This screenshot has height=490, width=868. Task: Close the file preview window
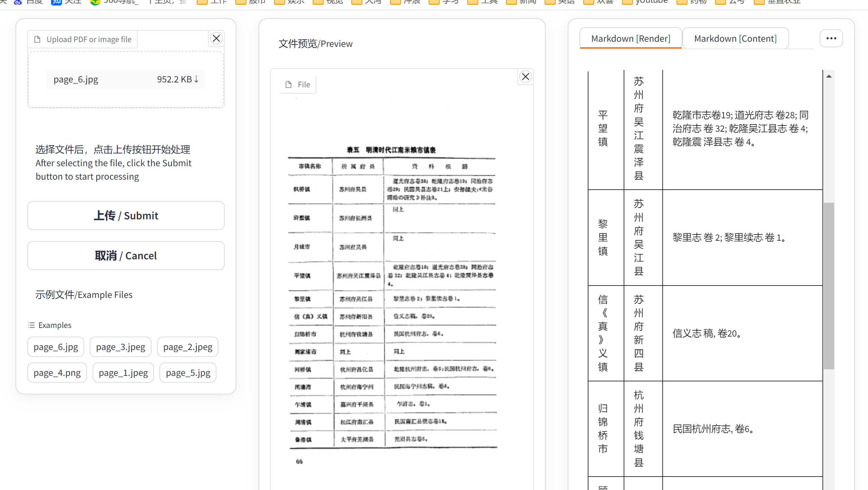(x=525, y=77)
